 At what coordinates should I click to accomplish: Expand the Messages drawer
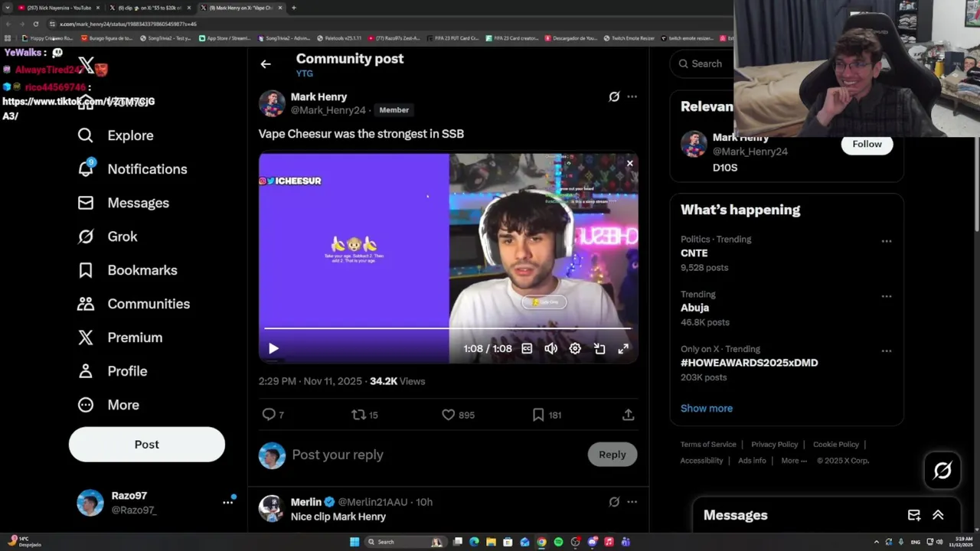point(938,515)
